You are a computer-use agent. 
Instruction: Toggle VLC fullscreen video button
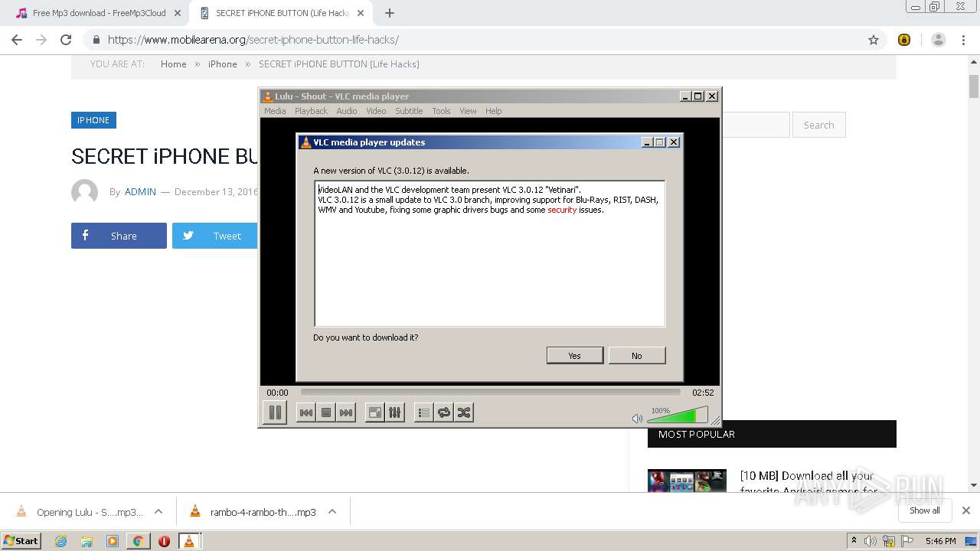(x=374, y=412)
